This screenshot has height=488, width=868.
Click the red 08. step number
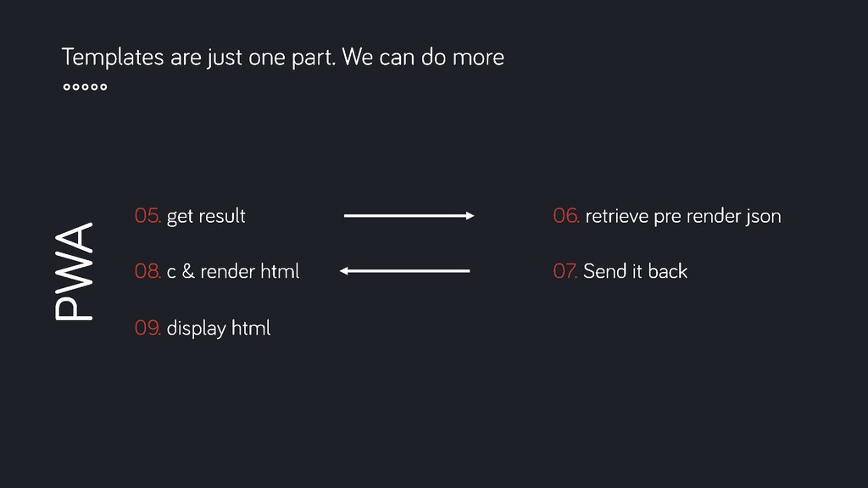click(147, 271)
